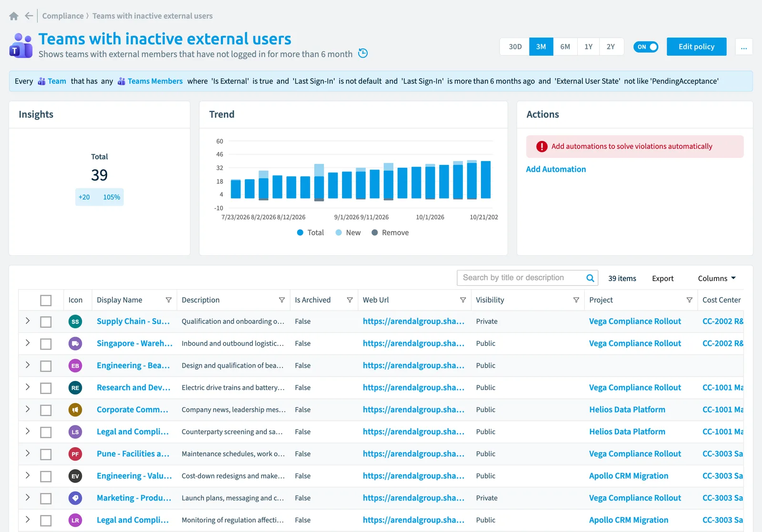Click the truck icon for Singapore Warehouse team

(x=75, y=343)
